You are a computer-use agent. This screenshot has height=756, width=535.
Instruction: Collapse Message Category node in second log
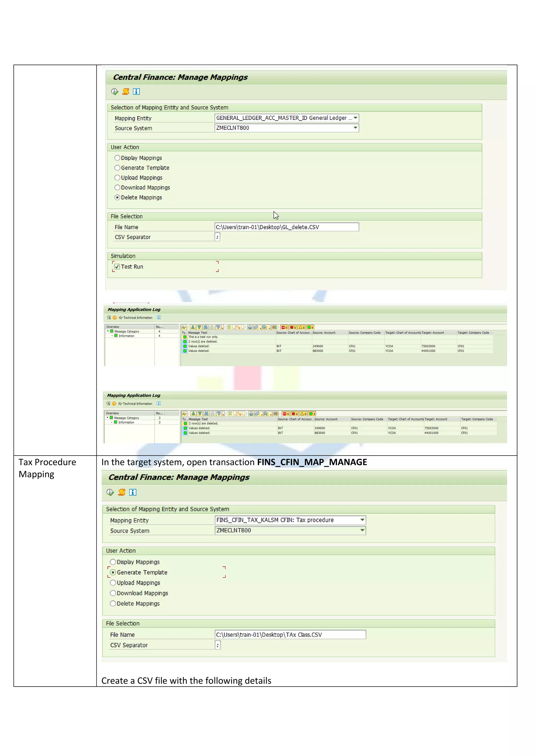point(107,417)
